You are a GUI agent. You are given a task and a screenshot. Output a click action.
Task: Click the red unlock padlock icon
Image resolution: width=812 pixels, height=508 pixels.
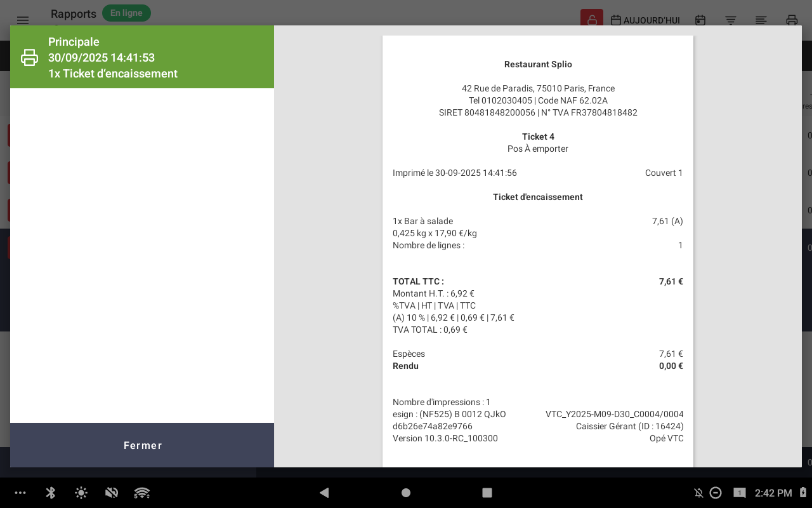tap(591, 20)
